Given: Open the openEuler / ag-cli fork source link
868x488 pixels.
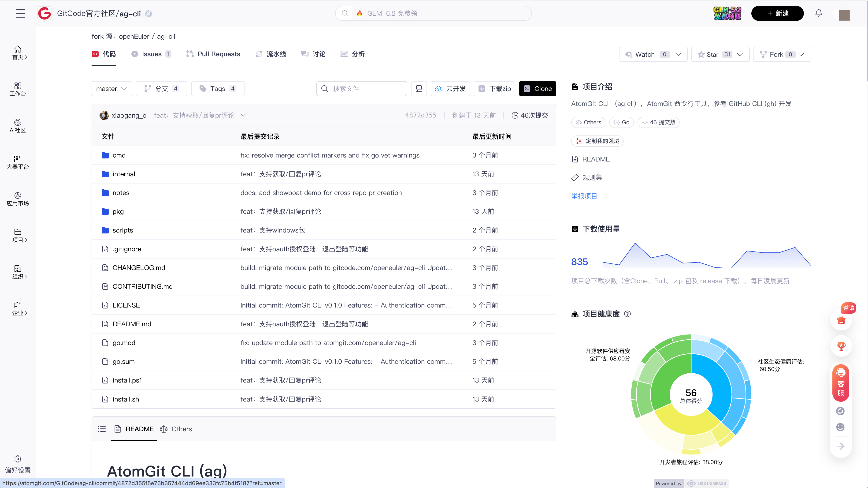Looking at the screenshot, I should point(147,36).
